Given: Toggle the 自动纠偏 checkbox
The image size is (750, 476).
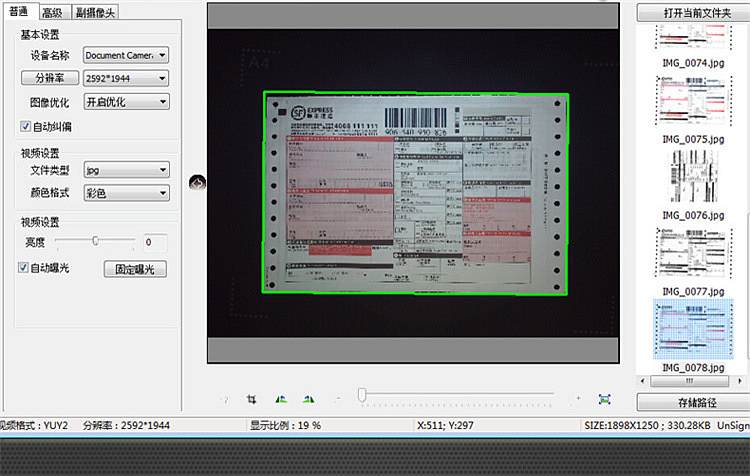Looking at the screenshot, I should point(25,126).
